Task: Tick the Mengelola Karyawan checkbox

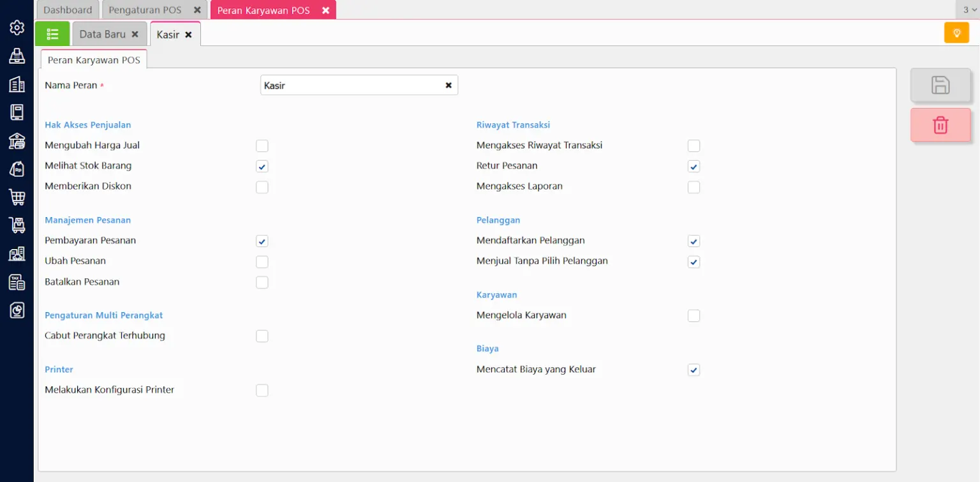Action: pos(694,316)
